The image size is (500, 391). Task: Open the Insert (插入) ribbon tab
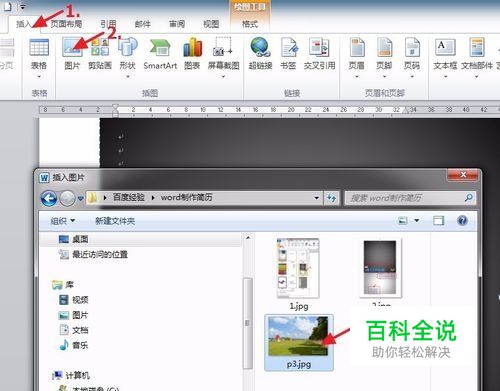coord(23,24)
